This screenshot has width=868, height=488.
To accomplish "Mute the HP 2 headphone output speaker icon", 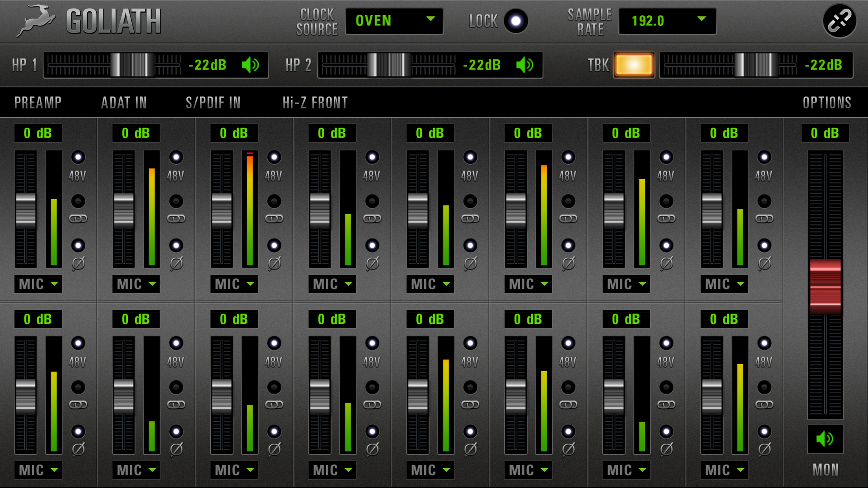I will click(x=525, y=65).
